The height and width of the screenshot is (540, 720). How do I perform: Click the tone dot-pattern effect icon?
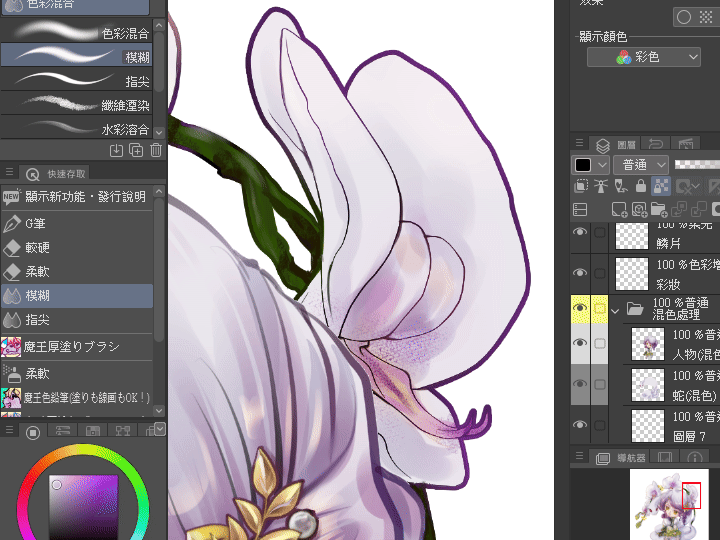pos(706,17)
